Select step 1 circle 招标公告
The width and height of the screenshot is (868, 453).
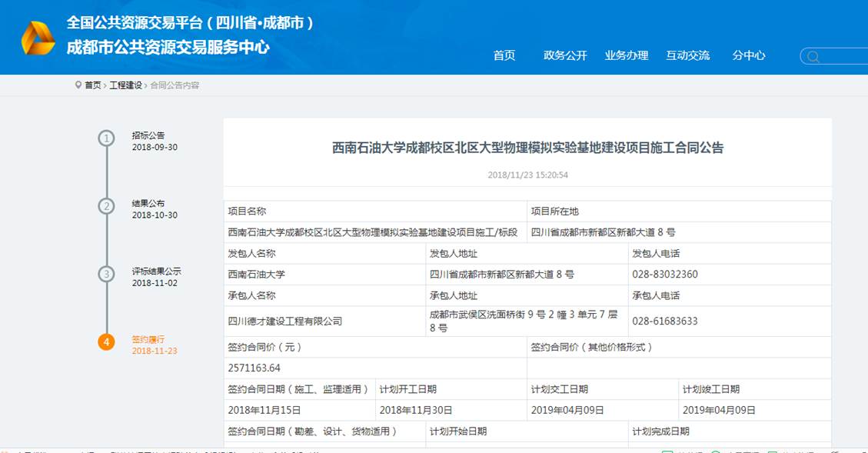[x=106, y=138]
